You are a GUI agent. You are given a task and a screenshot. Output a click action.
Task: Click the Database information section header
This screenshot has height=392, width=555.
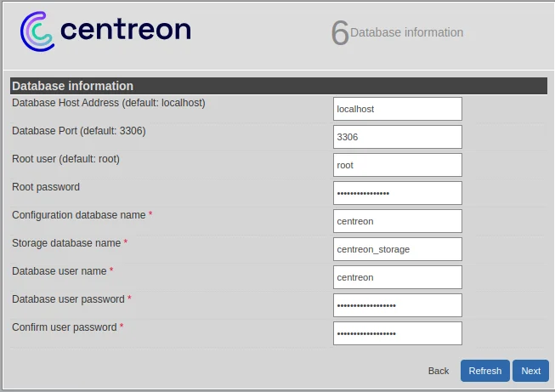(x=279, y=86)
